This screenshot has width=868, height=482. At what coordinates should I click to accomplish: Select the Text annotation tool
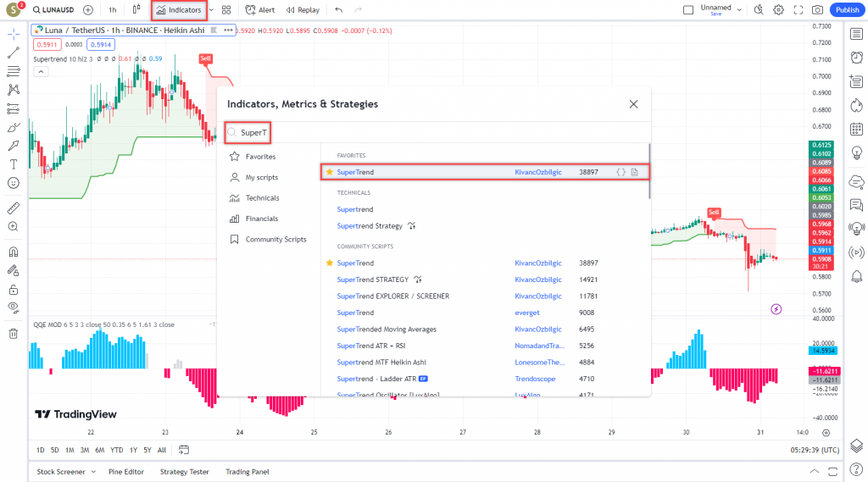tap(14, 164)
